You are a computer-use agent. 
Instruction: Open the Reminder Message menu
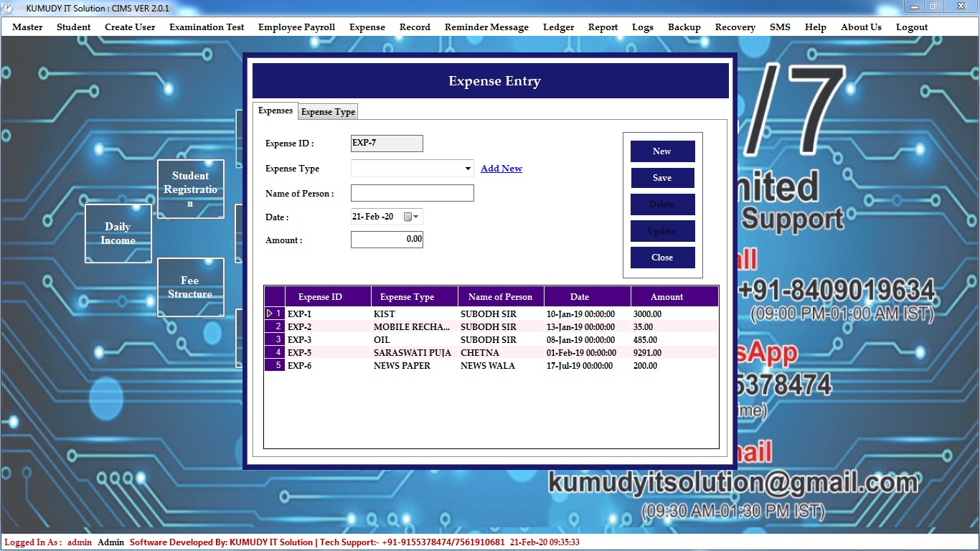(x=486, y=27)
